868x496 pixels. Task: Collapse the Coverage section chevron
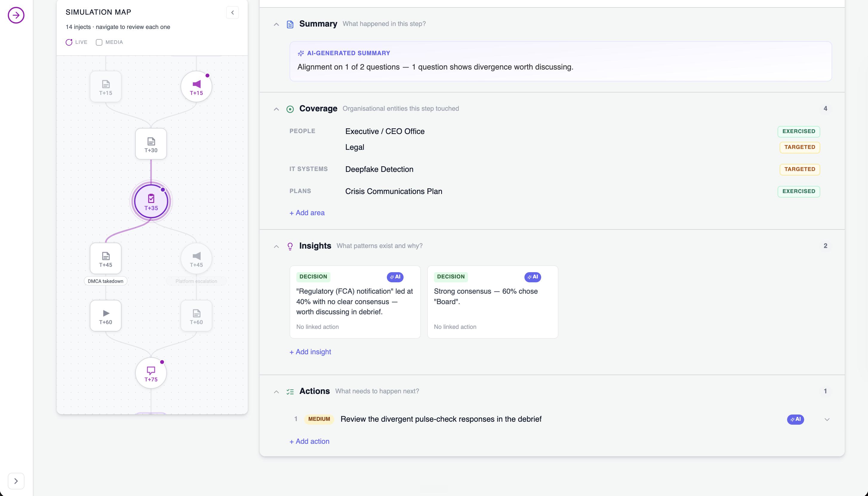point(276,109)
